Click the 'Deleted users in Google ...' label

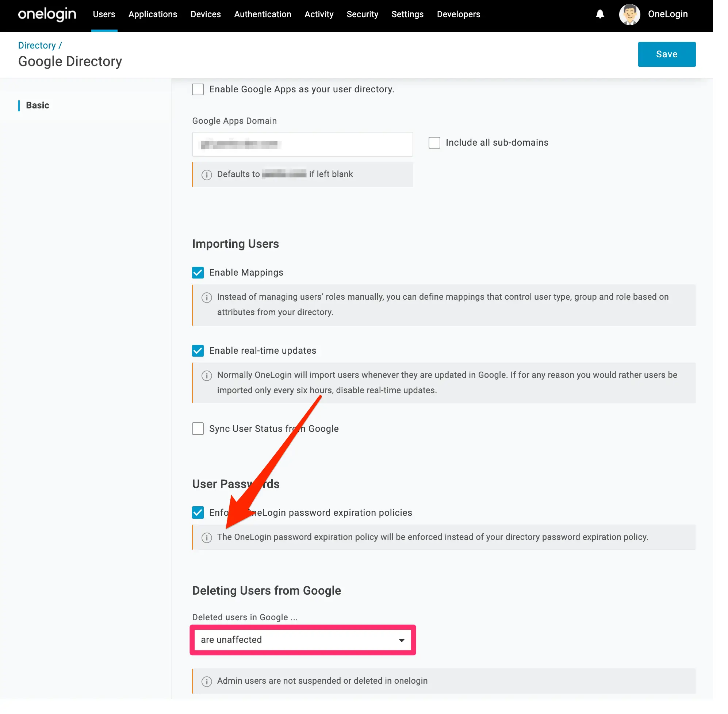[x=245, y=618]
